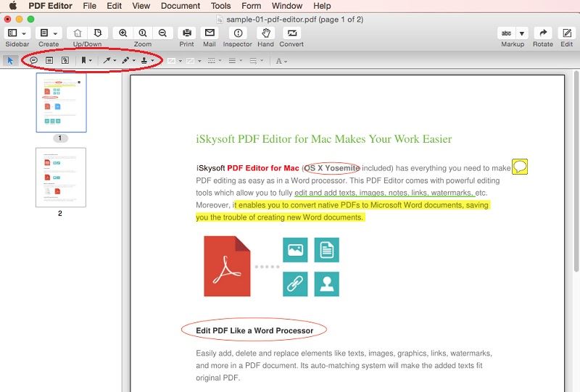The height and width of the screenshot is (392, 580).
Task: Click the teal document text tile
Action: 327,250
